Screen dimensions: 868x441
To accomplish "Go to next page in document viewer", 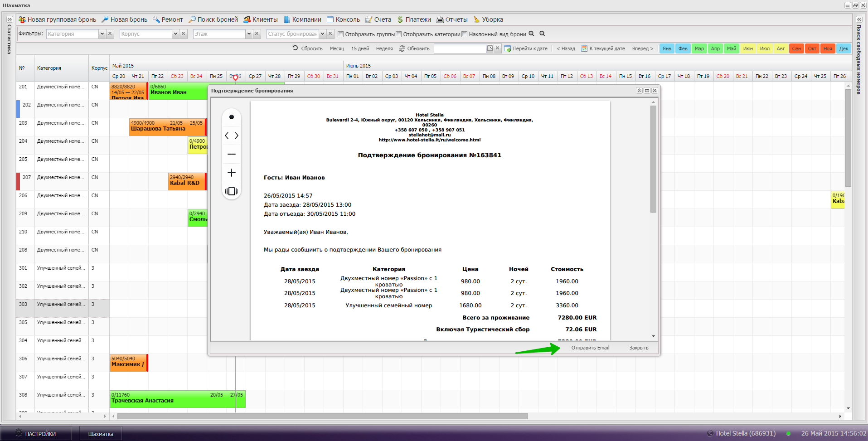I will [236, 136].
